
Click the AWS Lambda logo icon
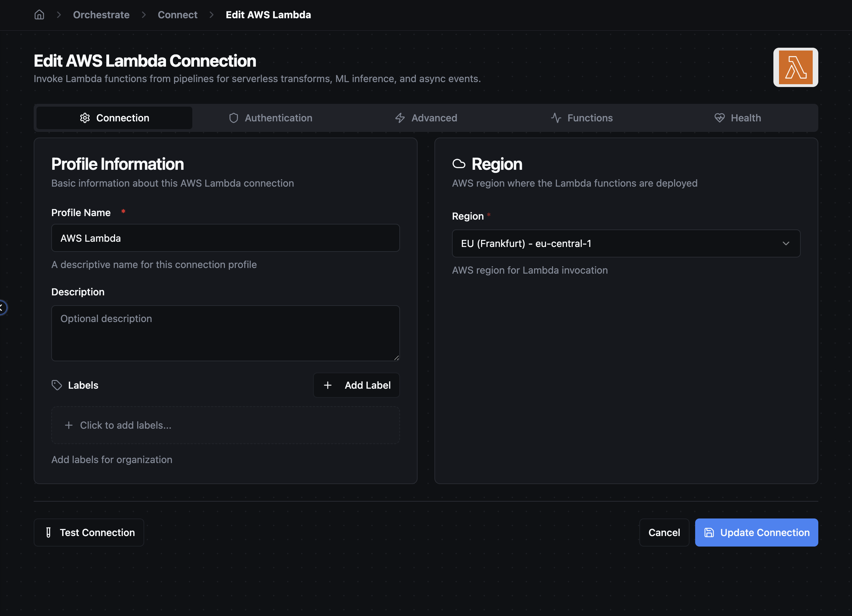[x=795, y=67]
